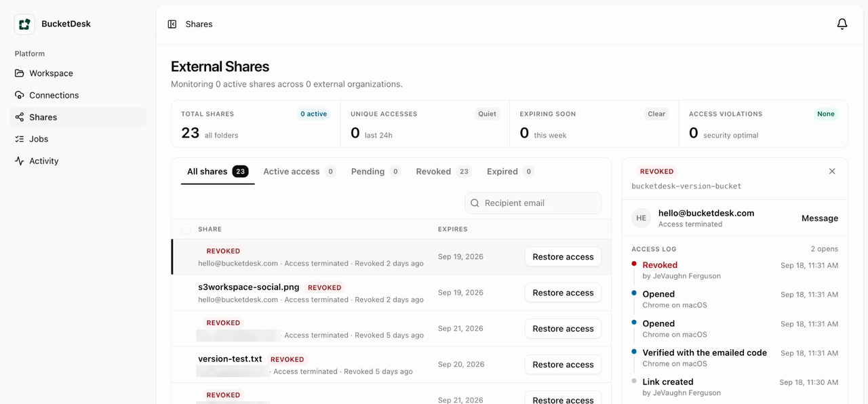Click the Workspace folder icon
The height and width of the screenshot is (404, 868).
pos(20,73)
